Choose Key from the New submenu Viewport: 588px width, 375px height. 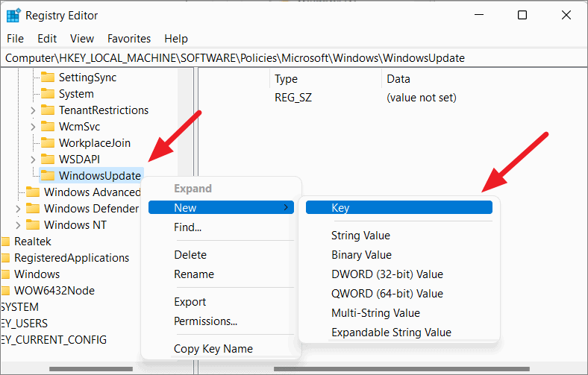(x=399, y=207)
